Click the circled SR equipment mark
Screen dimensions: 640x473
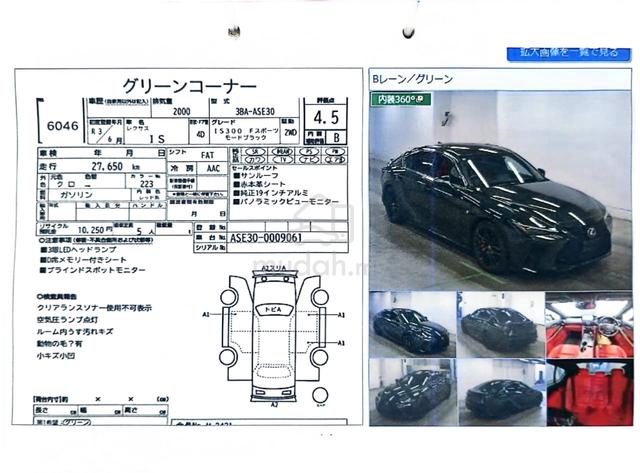click(255, 151)
